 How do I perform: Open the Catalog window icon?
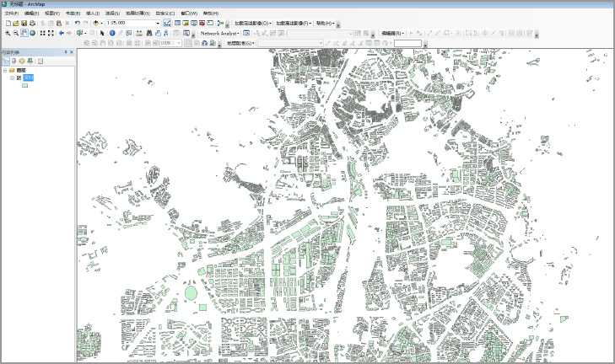coord(186,24)
